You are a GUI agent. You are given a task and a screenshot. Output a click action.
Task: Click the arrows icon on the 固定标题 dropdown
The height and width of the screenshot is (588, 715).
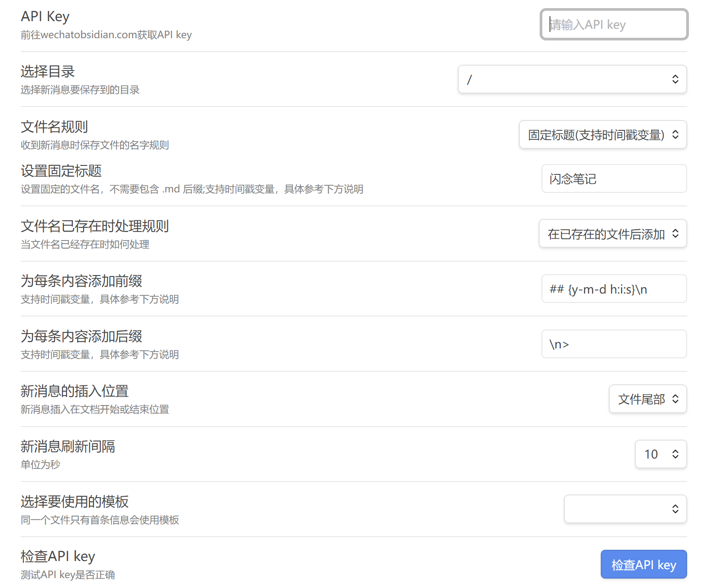click(675, 135)
